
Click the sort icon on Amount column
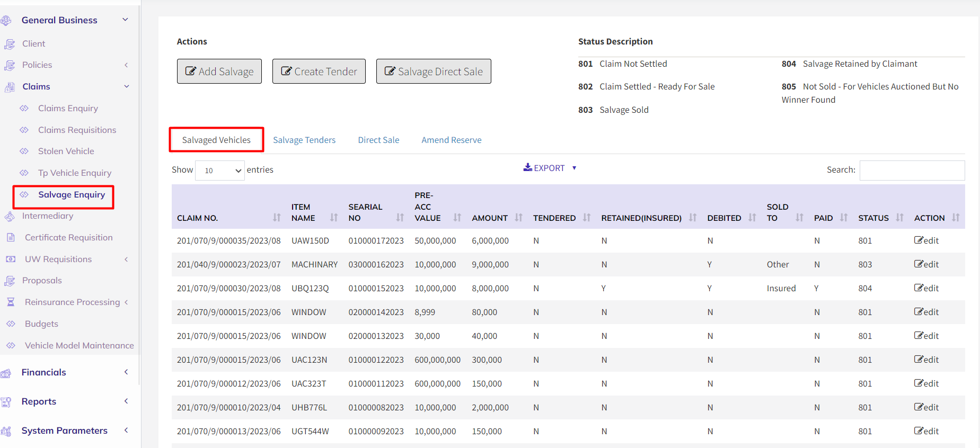(518, 218)
